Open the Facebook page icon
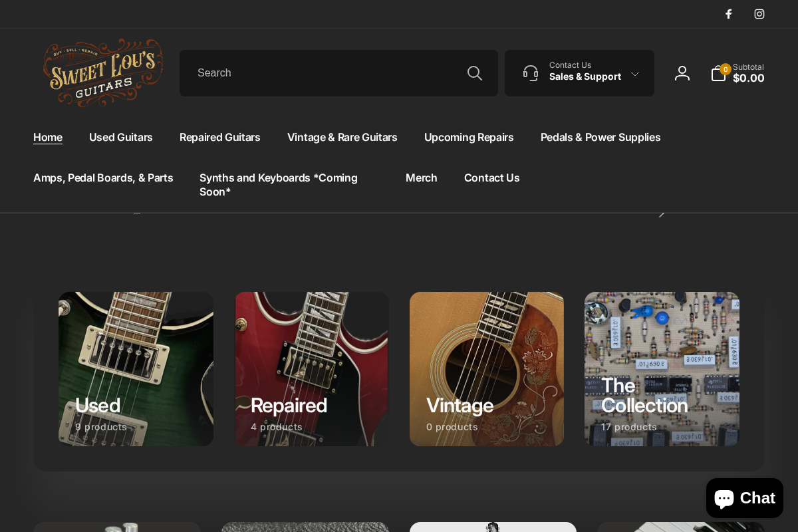The image size is (798, 532). (729, 14)
